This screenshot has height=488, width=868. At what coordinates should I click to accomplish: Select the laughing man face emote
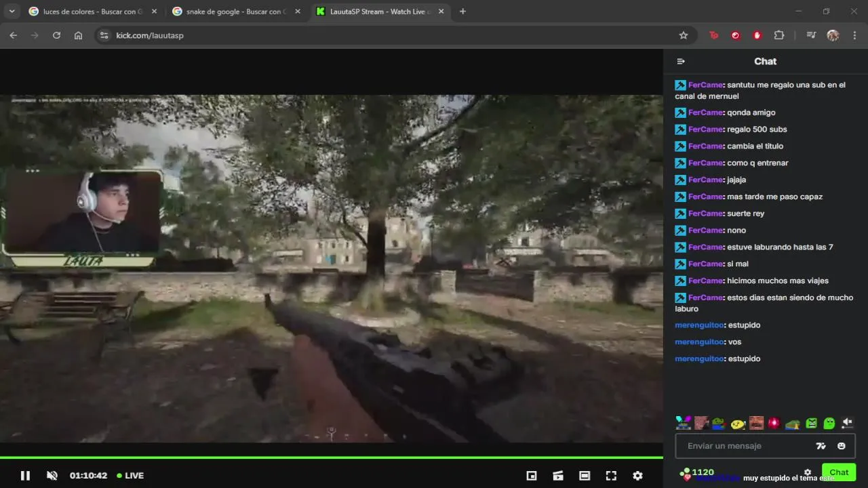(756, 423)
